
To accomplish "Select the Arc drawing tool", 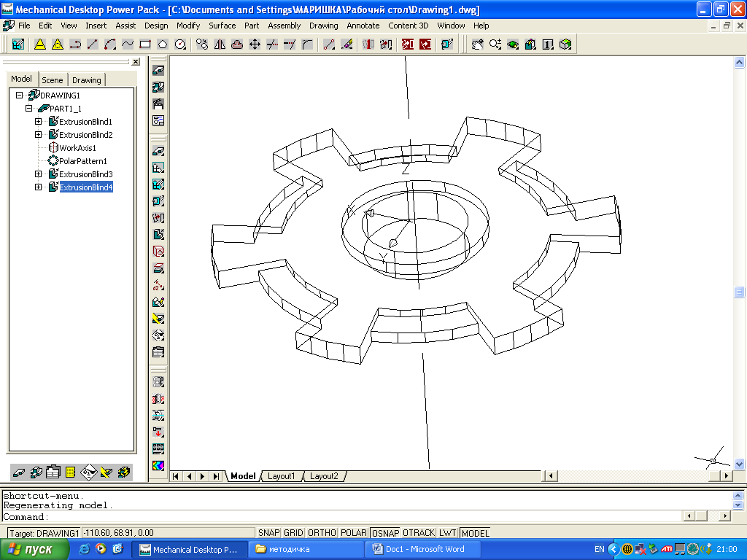I will tap(110, 44).
